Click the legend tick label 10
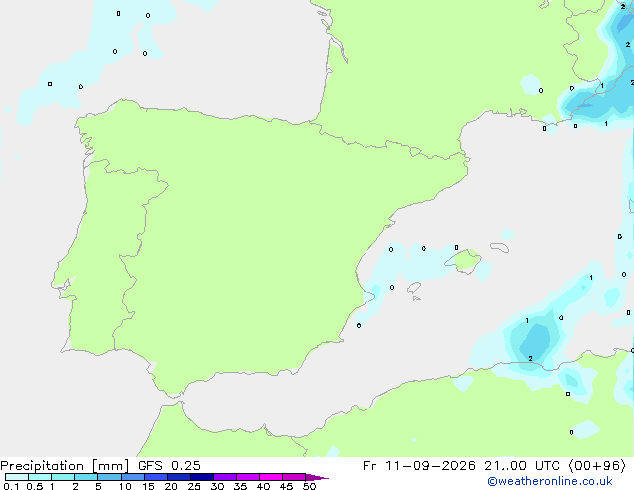The width and height of the screenshot is (634, 490). point(125,486)
